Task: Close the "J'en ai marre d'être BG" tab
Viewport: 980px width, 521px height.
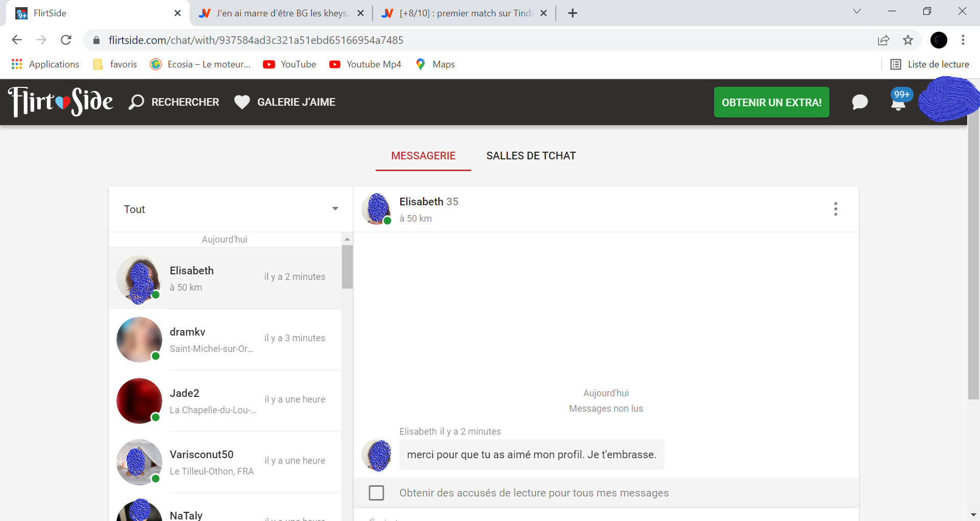Action: tap(361, 13)
